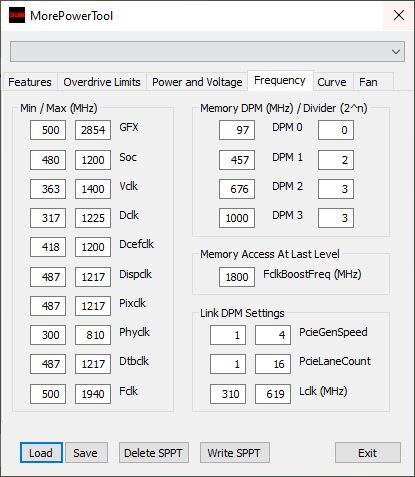Select the Power and Voltage tab
This screenshot has height=477, width=415.
197,82
